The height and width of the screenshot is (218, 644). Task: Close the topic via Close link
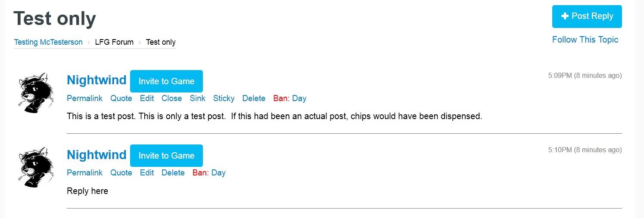(171, 98)
